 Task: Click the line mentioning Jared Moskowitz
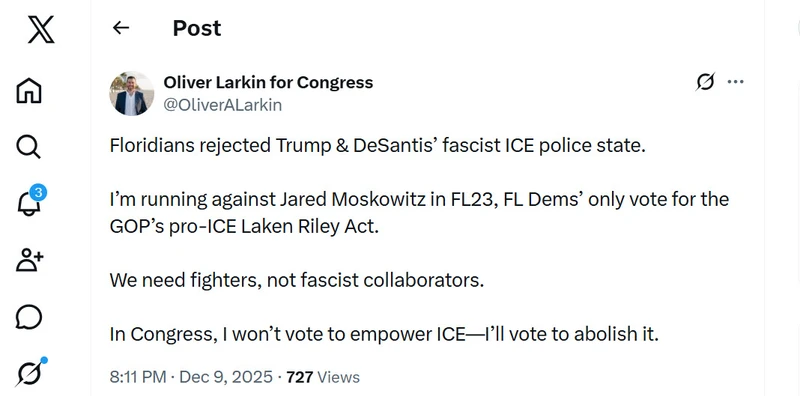(419, 199)
